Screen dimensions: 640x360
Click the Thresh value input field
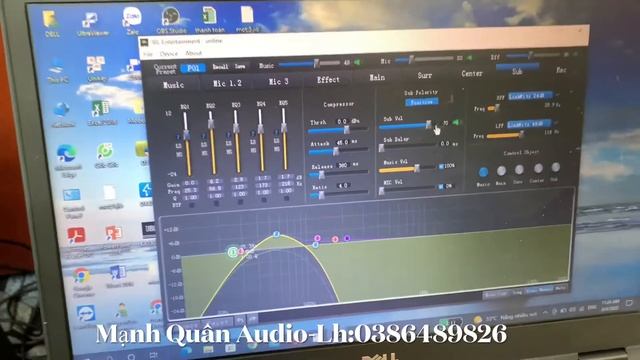point(342,121)
